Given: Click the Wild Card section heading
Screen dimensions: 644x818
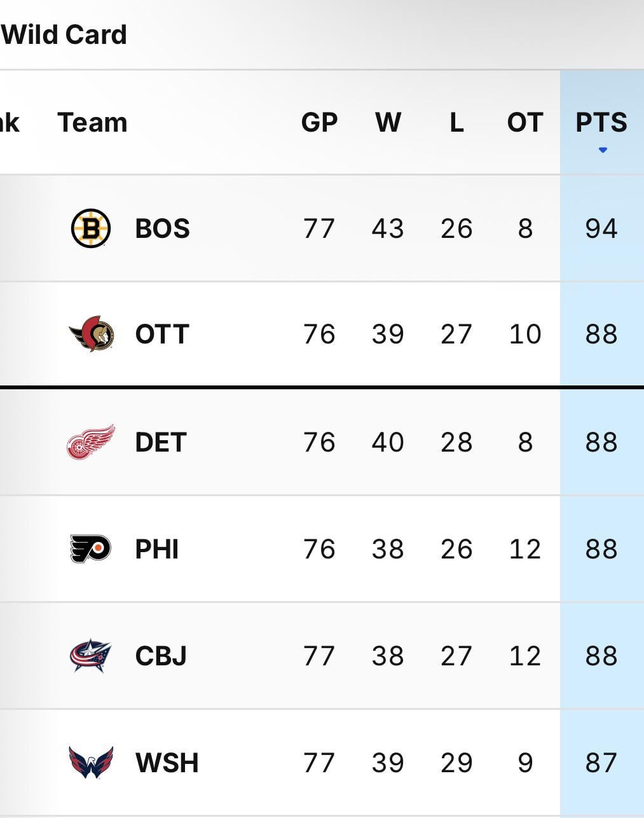Looking at the screenshot, I should [64, 34].
